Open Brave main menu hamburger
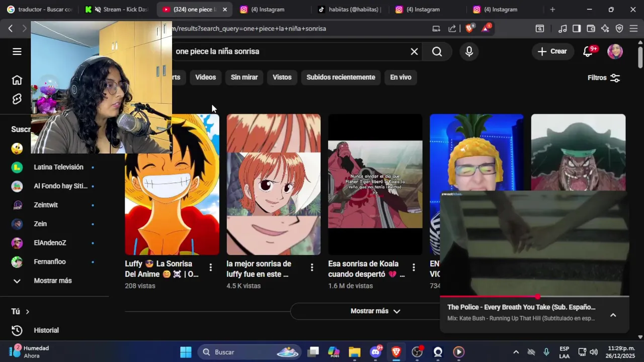 (633, 29)
